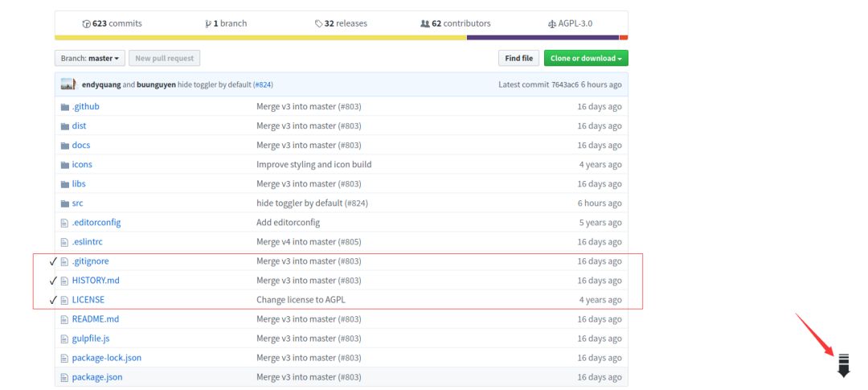Click the file icon beside HISTORY.md
This screenshot has width=868, height=390.
[x=64, y=281]
